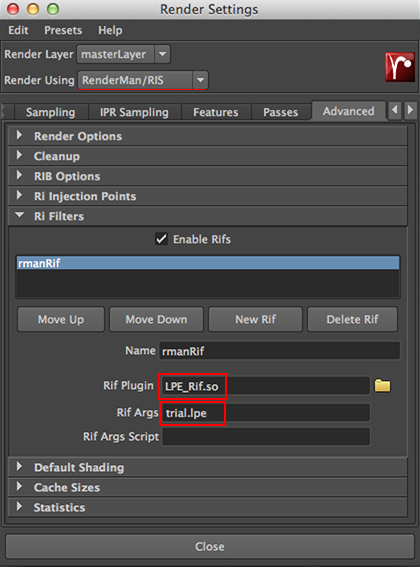Browse for Rif Plugin with folder icon

click(x=382, y=386)
